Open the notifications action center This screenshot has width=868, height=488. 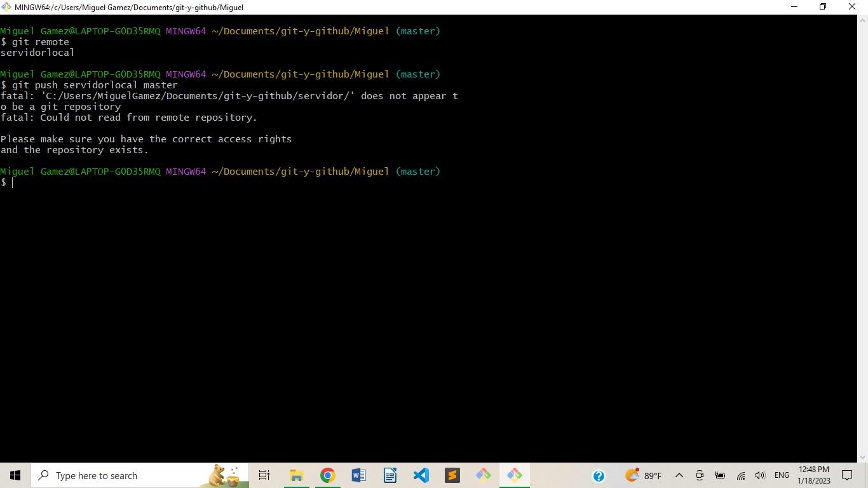click(847, 475)
